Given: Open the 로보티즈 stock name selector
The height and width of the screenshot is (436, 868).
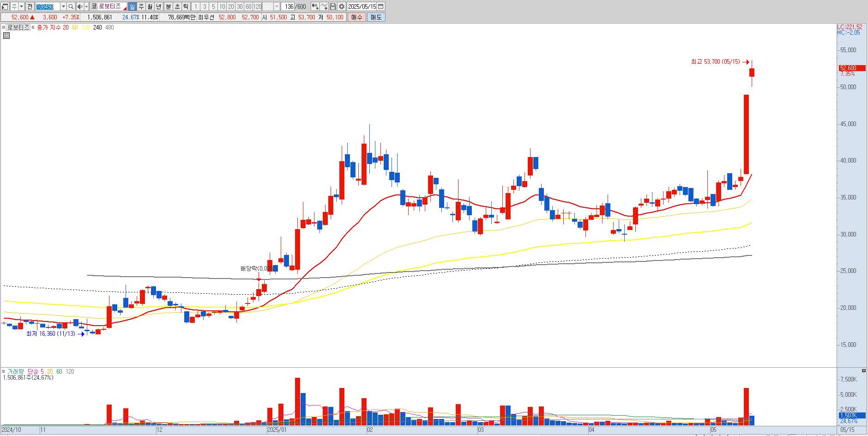Looking at the screenshot, I should (112, 6).
